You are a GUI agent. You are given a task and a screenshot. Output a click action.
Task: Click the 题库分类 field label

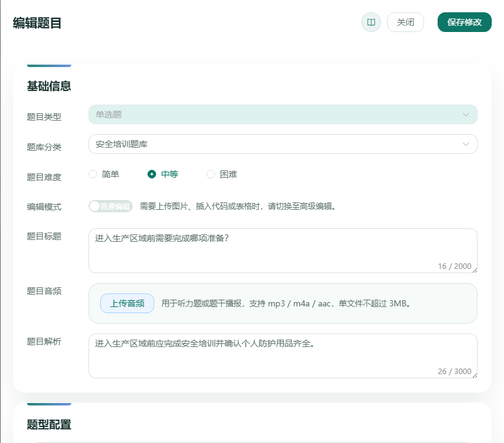(44, 147)
